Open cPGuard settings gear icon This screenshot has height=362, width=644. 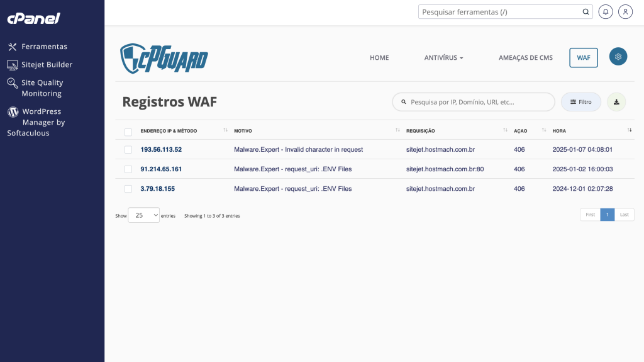pos(618,57)
